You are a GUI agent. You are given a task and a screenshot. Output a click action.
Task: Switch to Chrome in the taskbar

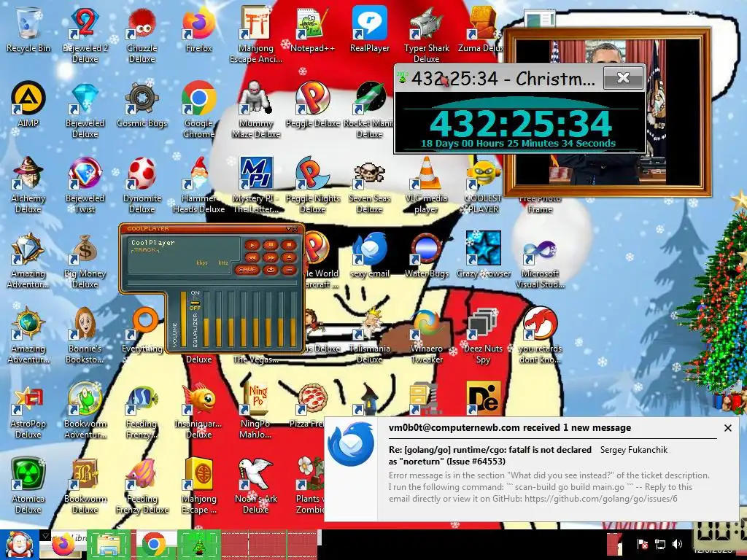153,545
